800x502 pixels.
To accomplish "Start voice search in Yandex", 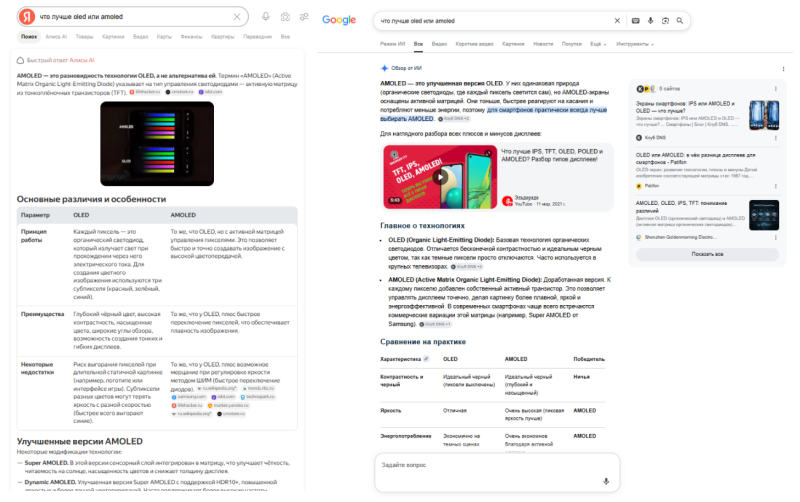I will tap(266, 17).
